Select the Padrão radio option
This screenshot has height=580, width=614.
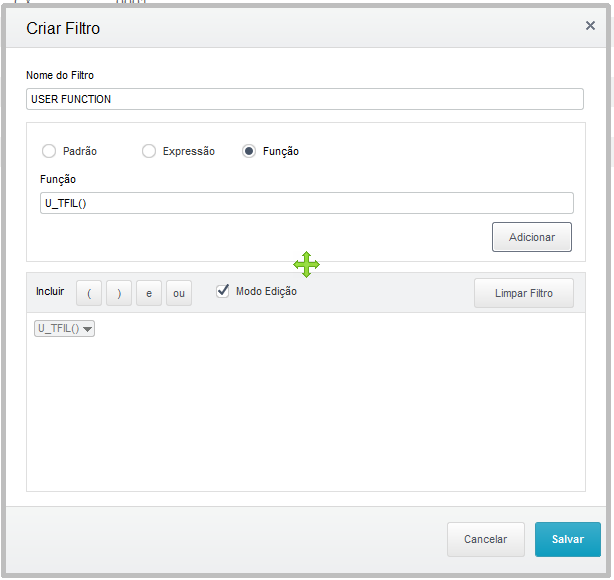tap(49, 151)
